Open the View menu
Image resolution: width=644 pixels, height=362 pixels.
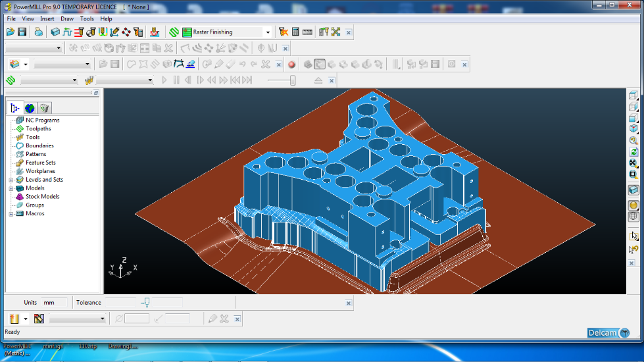pyautogui.click(x=28, y=19)
